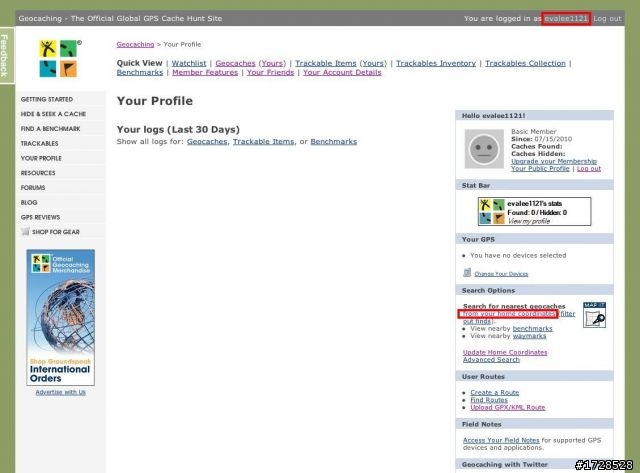
Task: Click Find Routes link
Action: click(489, 400)
